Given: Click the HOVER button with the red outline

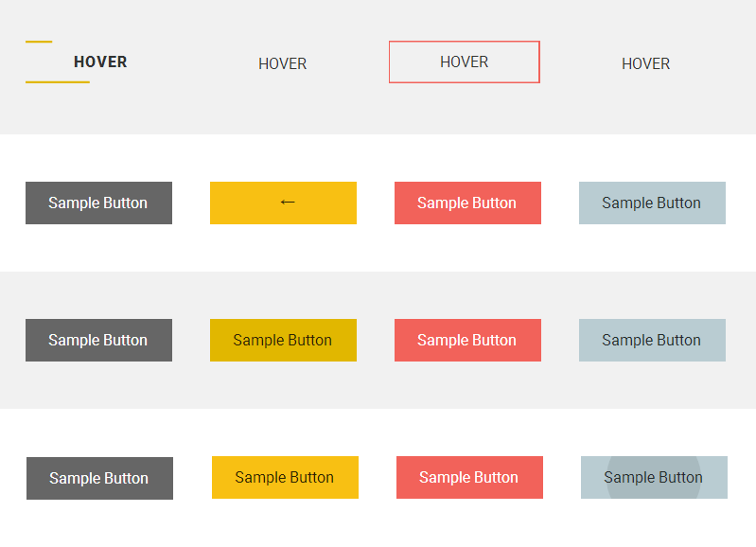Looking at the screenshot, I should (464, 62).
